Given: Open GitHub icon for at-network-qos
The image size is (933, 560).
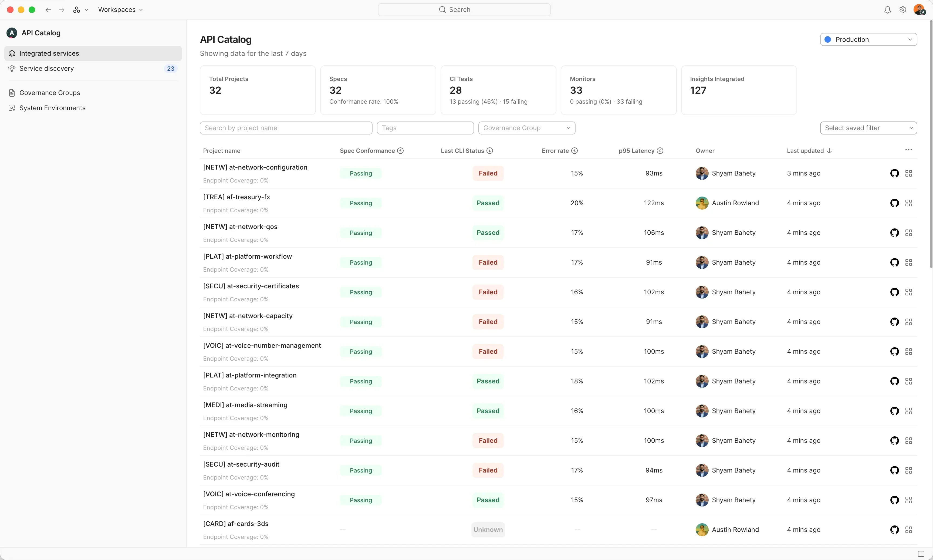Looking at the screenshot, I should [x=894, y=233].
